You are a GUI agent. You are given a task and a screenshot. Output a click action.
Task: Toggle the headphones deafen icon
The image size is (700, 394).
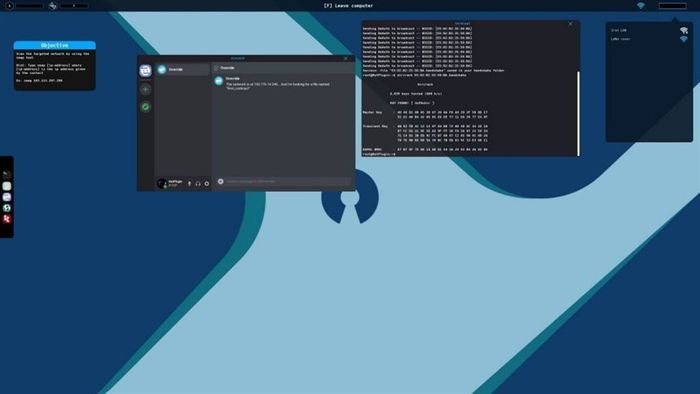coord(198,183)
